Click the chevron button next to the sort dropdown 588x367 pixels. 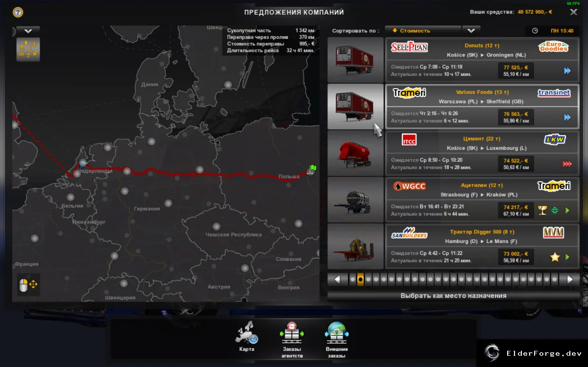coord(471,30)
